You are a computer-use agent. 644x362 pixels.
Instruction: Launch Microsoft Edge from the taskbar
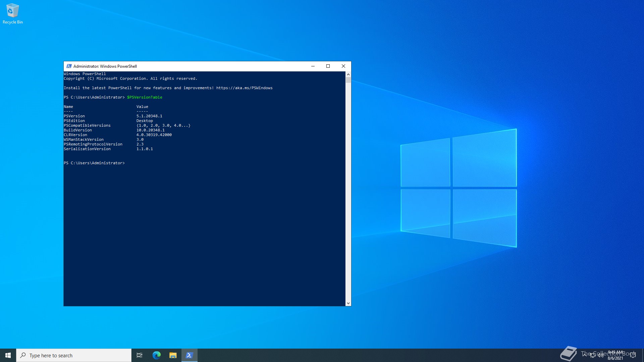(156, 355)
